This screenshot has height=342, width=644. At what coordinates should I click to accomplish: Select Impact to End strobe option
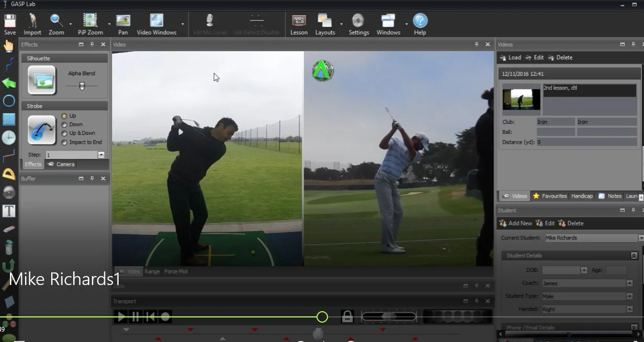click(x=65, y=142)
